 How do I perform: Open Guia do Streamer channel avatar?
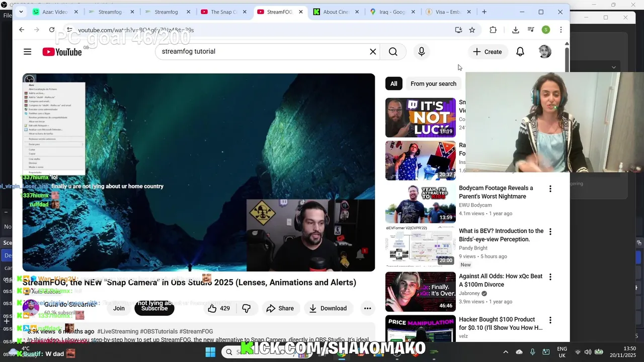pos(31,308)
